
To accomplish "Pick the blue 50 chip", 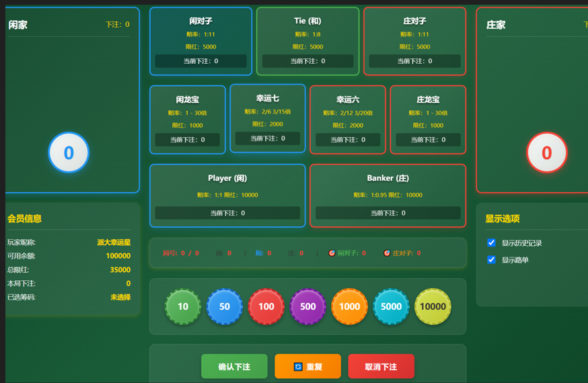I will pyautogui.click(x=225, y=306).
